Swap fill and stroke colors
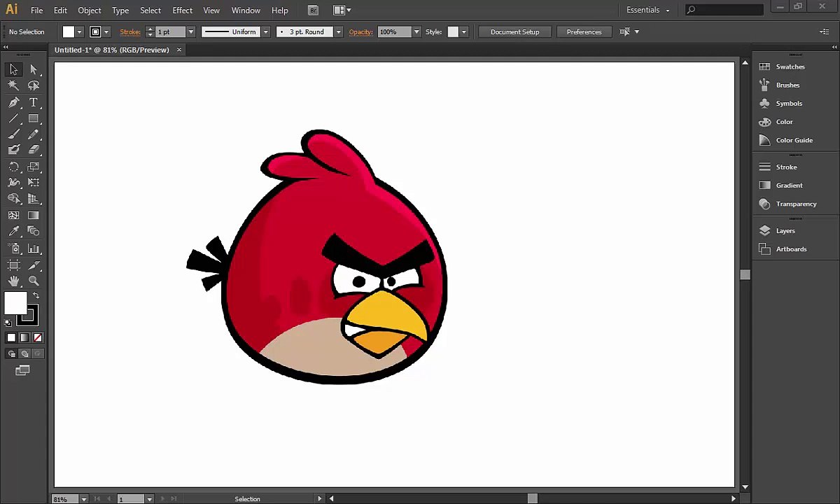Screen dimensions: 840x504 coord(36,295)
